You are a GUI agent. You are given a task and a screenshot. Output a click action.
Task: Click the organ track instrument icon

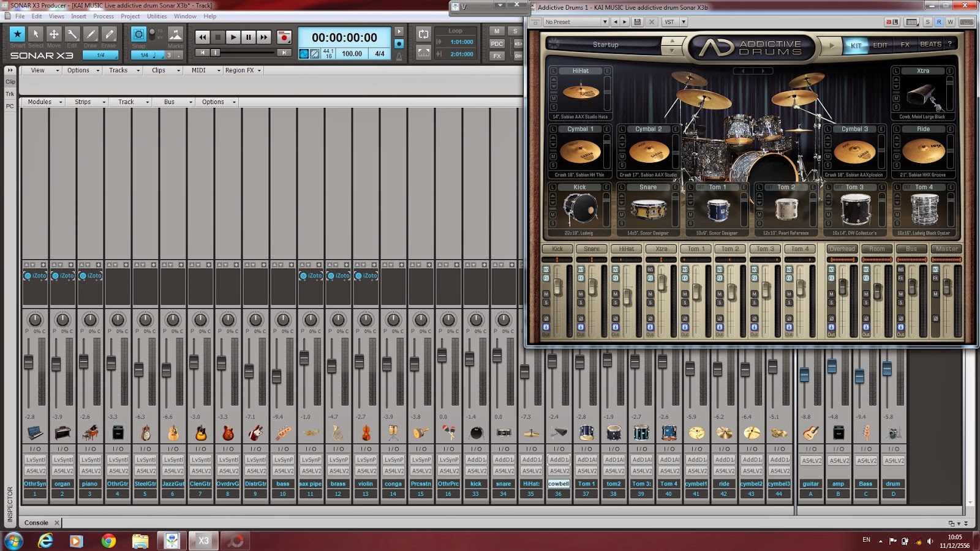pos(62,433)
